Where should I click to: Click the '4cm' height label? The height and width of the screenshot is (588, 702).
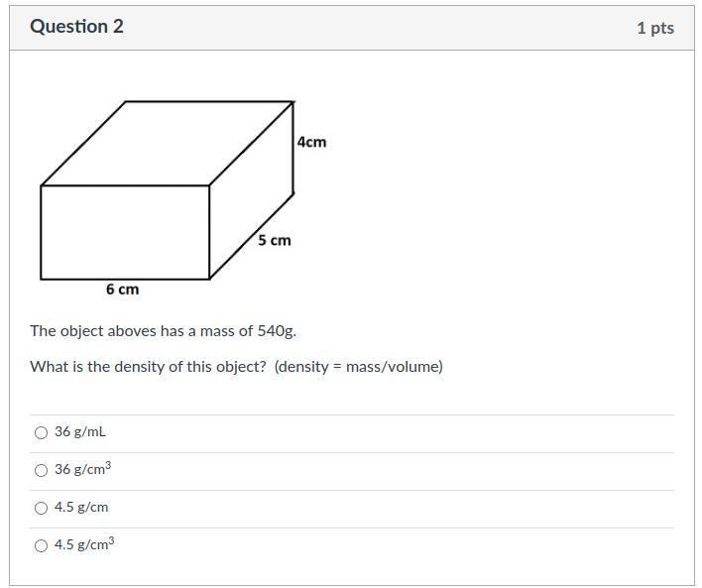tap(311, 142)
